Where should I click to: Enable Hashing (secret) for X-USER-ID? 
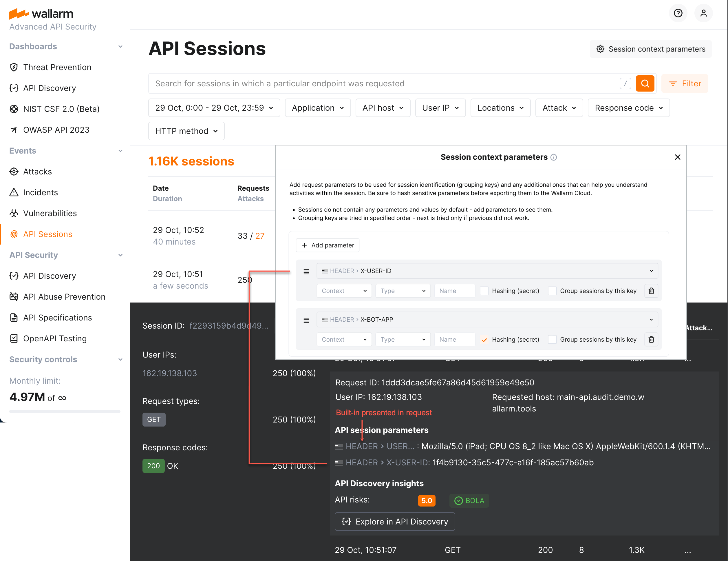(x=484, y=291)
